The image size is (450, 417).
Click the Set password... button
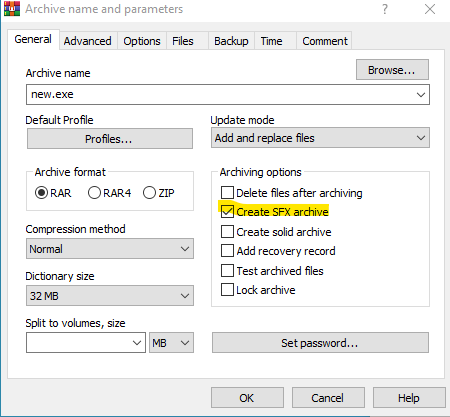click(320, 343)
